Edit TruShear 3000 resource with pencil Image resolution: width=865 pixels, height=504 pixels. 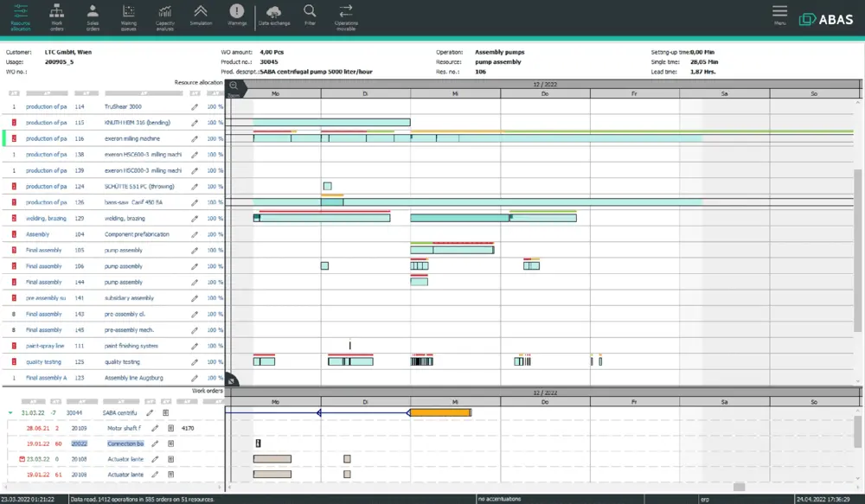tap(195, 107)
